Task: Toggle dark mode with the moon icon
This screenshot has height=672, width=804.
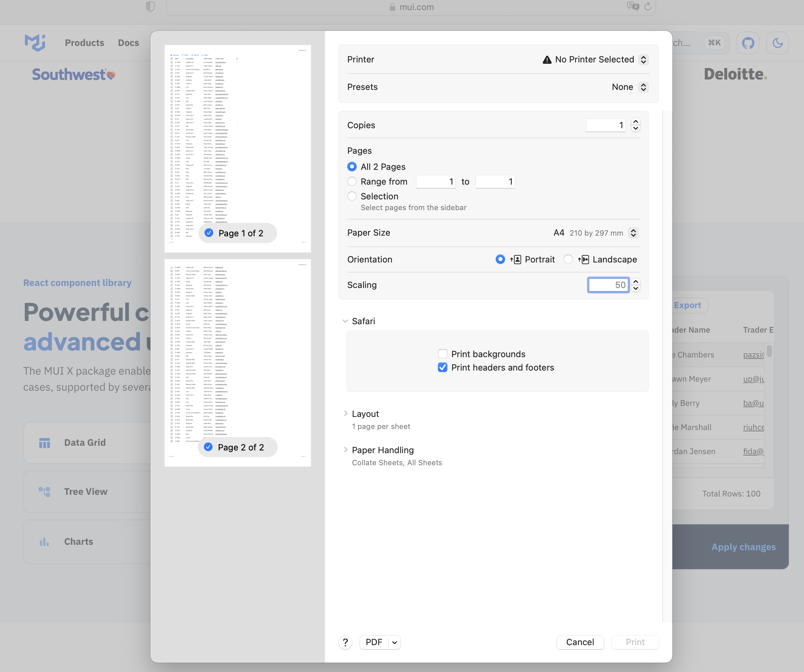Action: (x=777, y=43)
